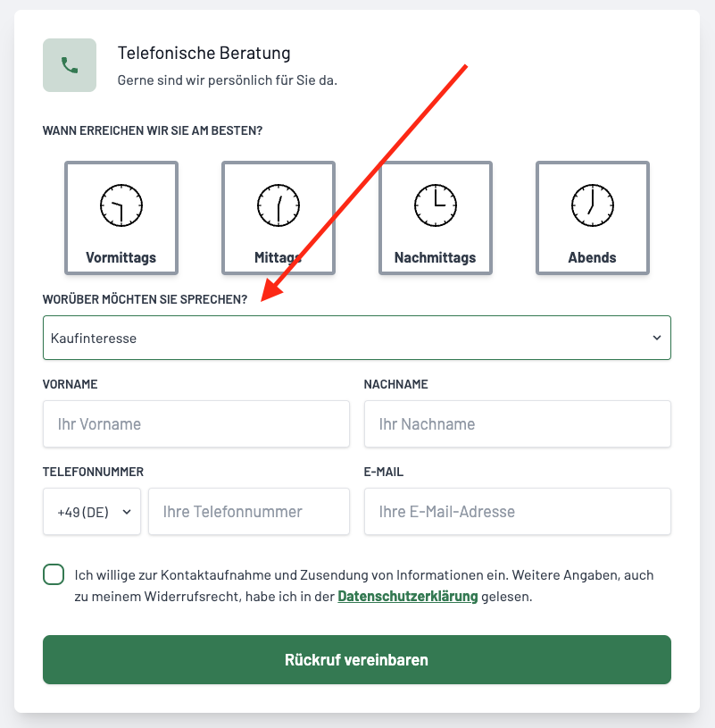This screenshot has width=715, height=728.
Task: Click into the Ihre E-Mail-Adresse field
Action: point(518,512)
